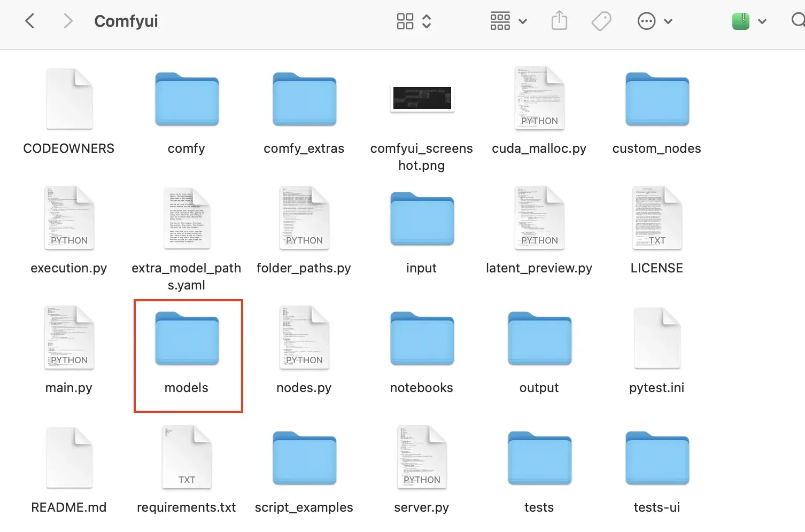805x532 pixels.
Task: Select the LICENSE text file icon
Action: coord(657,218)
